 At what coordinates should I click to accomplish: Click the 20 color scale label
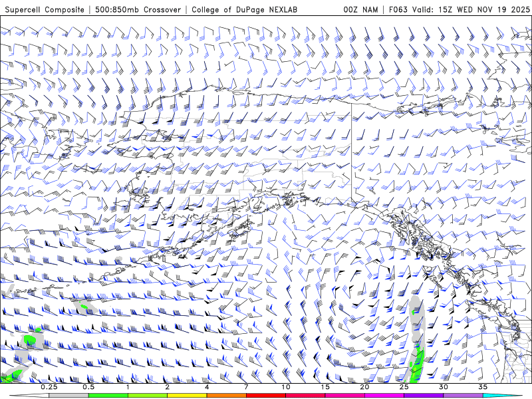[364, 387]
